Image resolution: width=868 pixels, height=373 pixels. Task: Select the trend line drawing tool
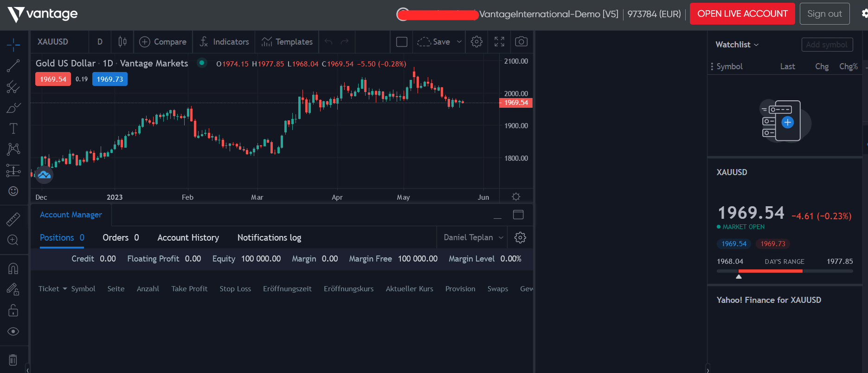13,66
